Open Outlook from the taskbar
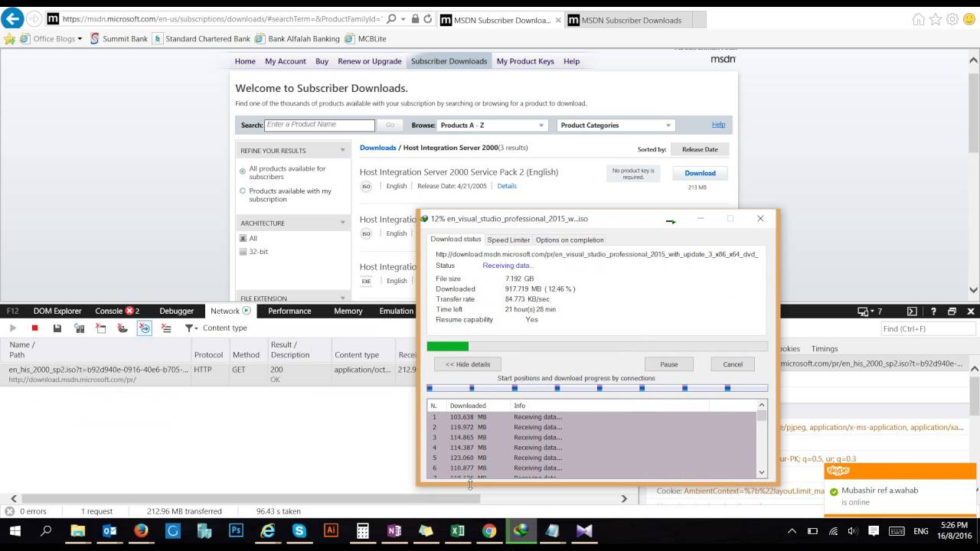The width and height of the screenshot is (980, 551). pos(109,530)
